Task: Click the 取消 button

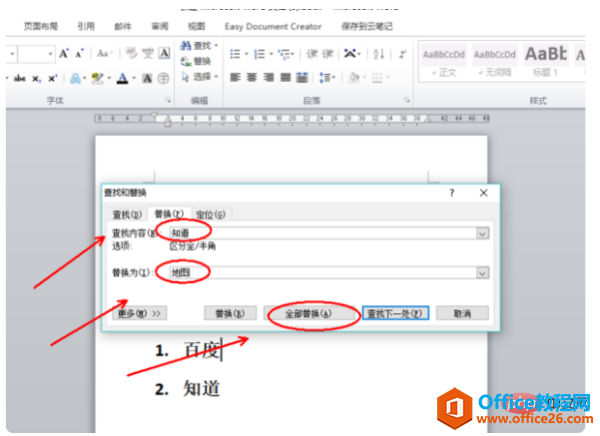Action: pyautogui.click(x=462, y=314)
